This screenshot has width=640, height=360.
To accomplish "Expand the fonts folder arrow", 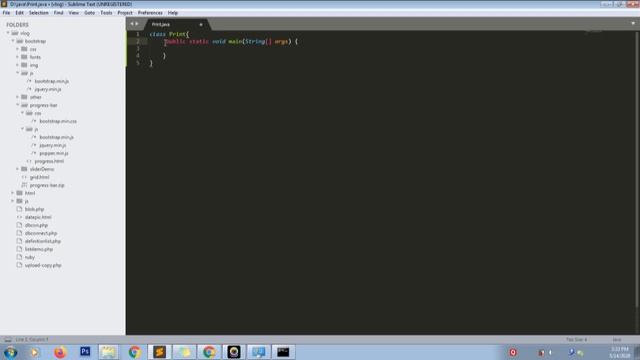I will pyautogui.click(x=18, y=57).
